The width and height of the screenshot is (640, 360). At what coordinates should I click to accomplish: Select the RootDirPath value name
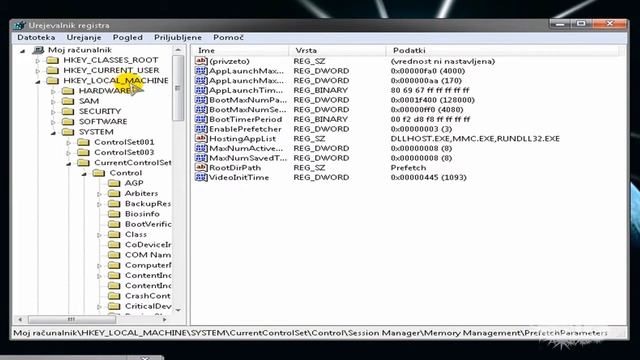[x=235, y=168]
